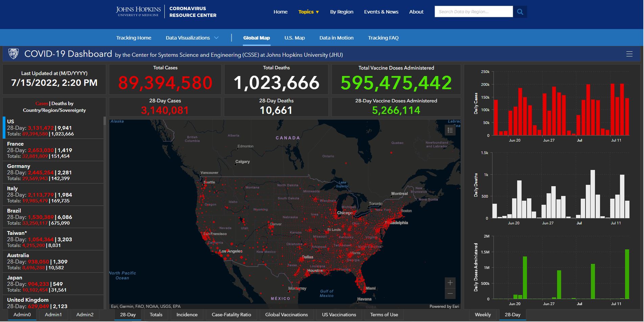644x322 pixels.
Task: Open the Tracking FAQ link
Action: (x=383, y=38)
